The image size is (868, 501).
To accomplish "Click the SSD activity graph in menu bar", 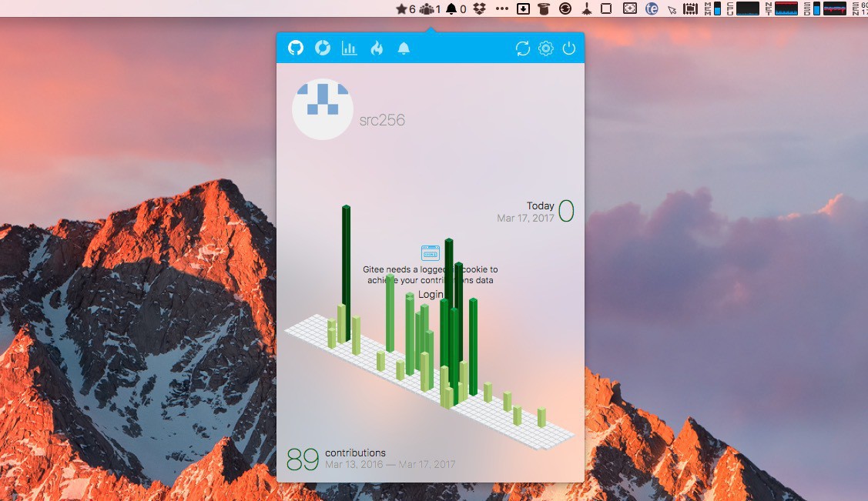I will [x=826, y=8].
